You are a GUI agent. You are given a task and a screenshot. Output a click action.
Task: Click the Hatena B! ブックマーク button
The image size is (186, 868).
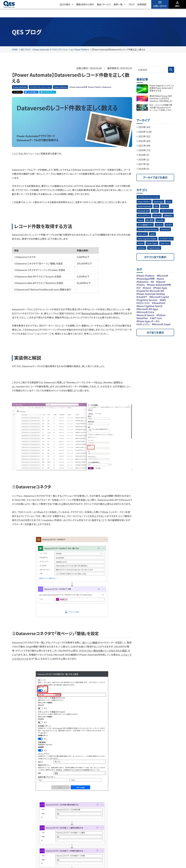pos(48,92)
